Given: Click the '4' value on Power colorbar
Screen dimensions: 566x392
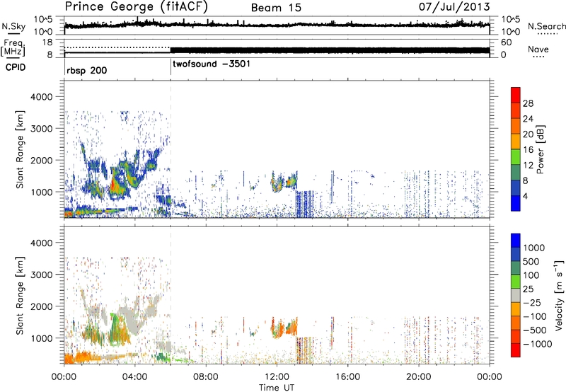Looking at the screenshot, I should [526, 196].
